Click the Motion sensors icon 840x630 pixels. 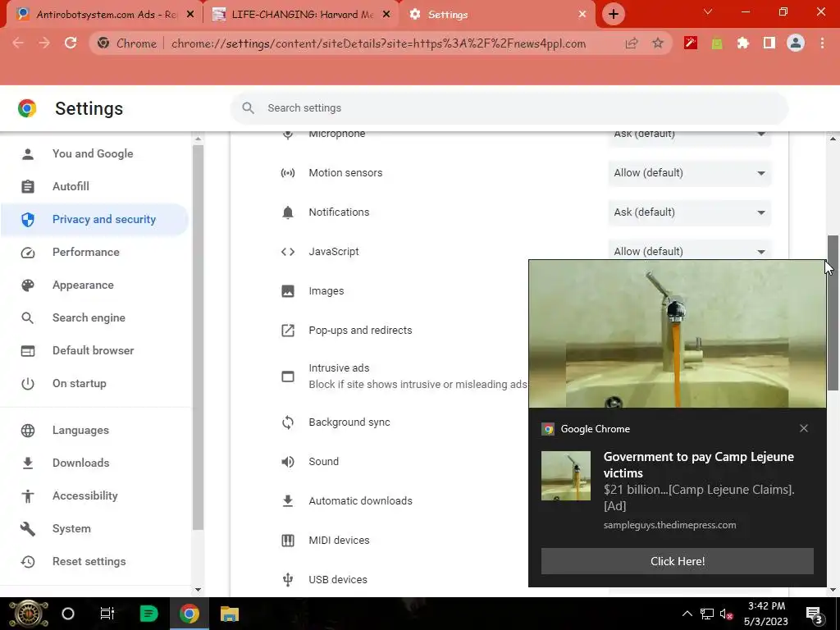coord(288,173)
